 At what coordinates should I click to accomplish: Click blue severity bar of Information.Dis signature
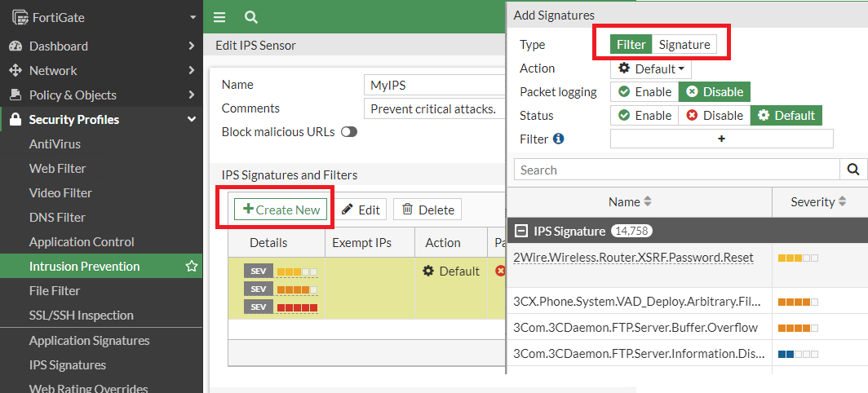798,354
